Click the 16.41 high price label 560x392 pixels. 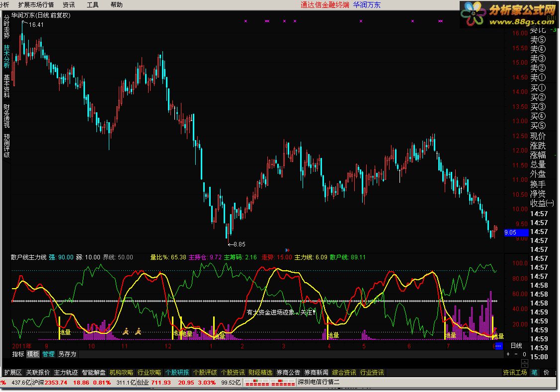coord(36,25)
